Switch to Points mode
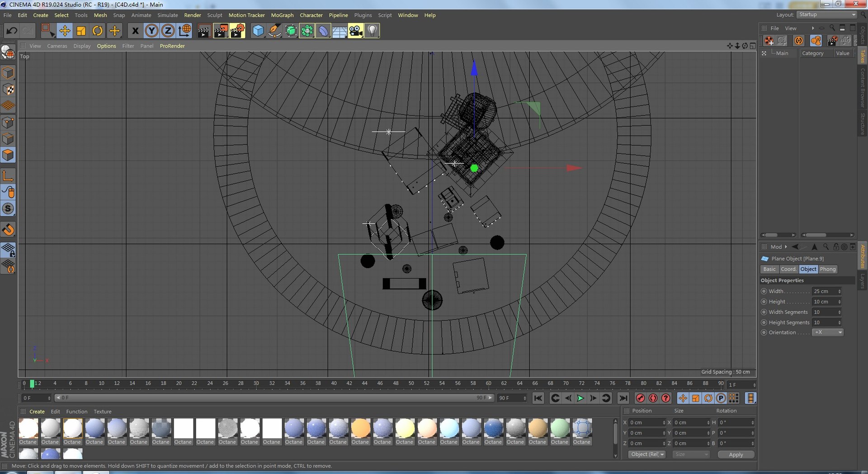Screen dimensions: 868x474 [8, 123]
